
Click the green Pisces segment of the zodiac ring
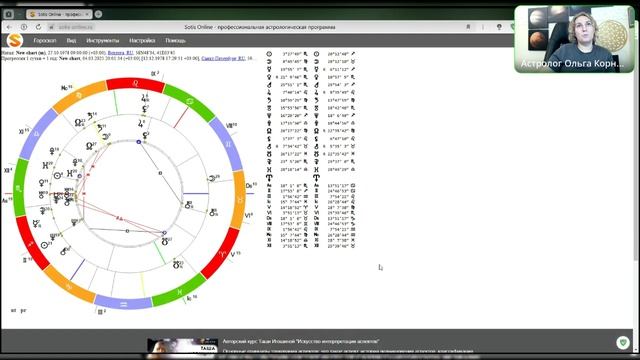pyautogui.click(x=179, y=291)
